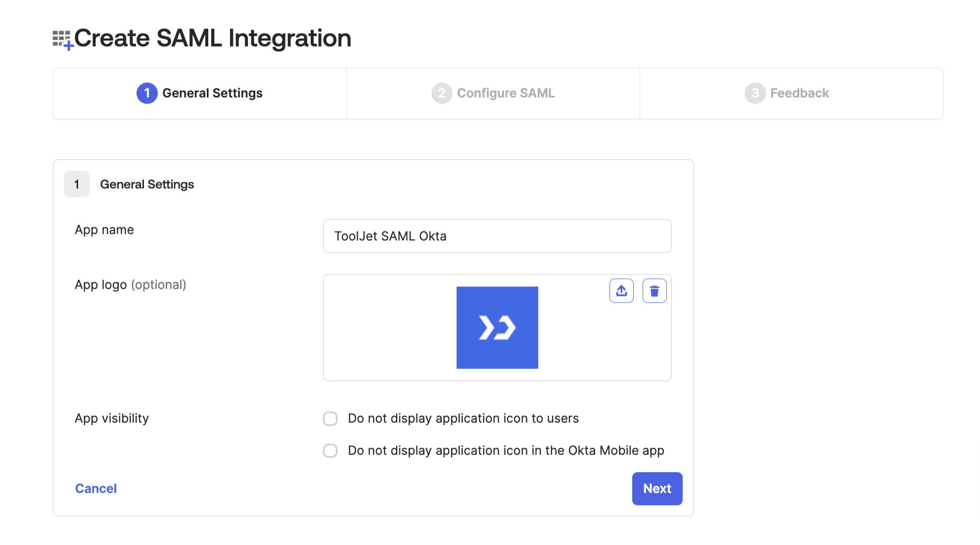Click the section number 1 badge
980x545 pixels.
(x=77, y=184)
